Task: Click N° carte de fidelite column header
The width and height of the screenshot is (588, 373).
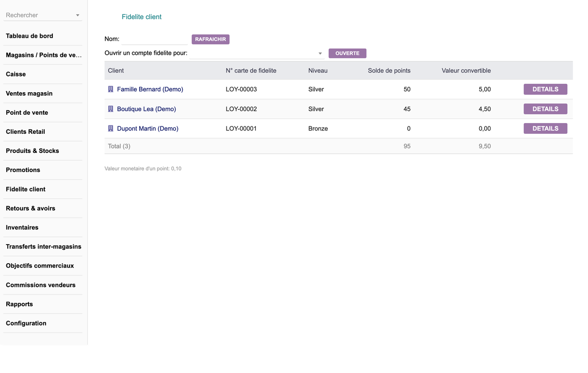Action: pyautogui.click(x=251, y=71)
